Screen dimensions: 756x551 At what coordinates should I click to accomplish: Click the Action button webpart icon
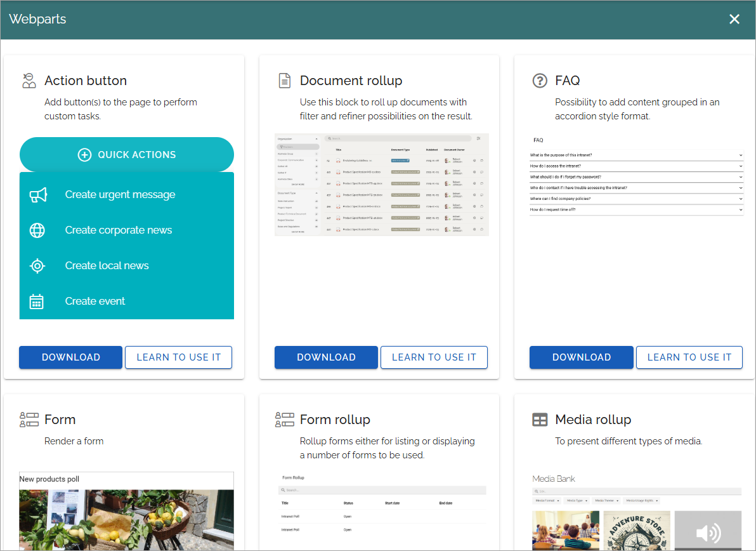(29, 81)
